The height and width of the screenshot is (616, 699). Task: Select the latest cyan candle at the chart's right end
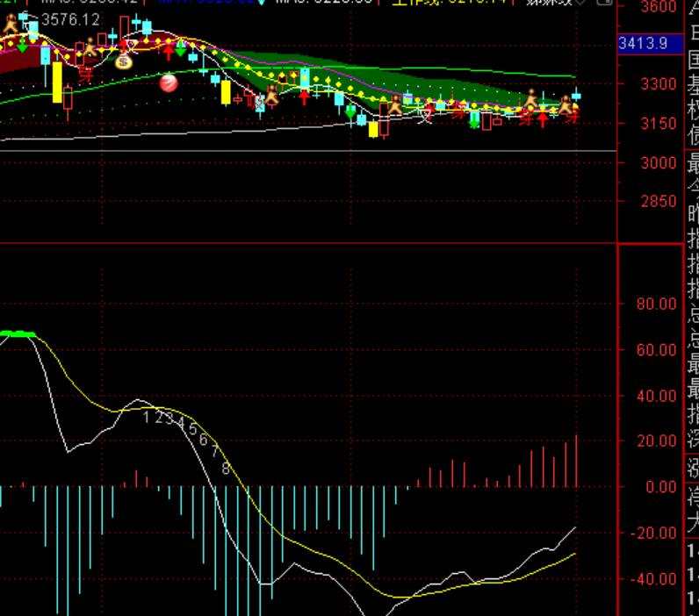[576, 95]
